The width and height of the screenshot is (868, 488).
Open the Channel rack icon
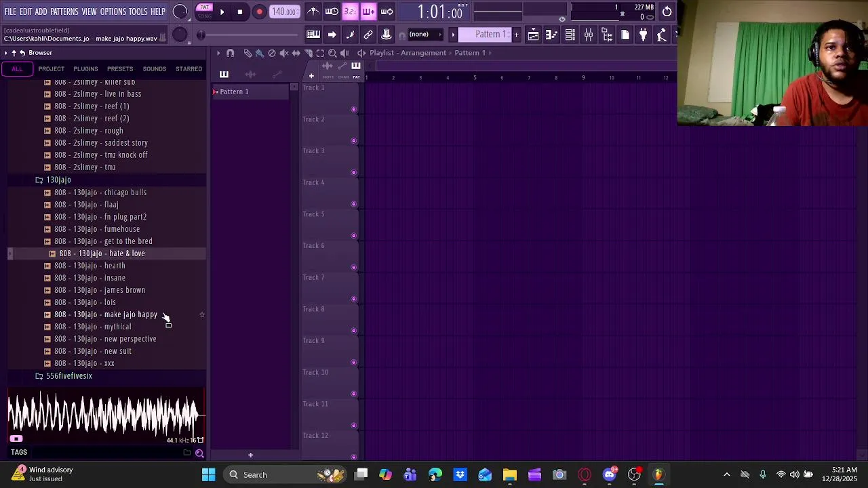570,35
